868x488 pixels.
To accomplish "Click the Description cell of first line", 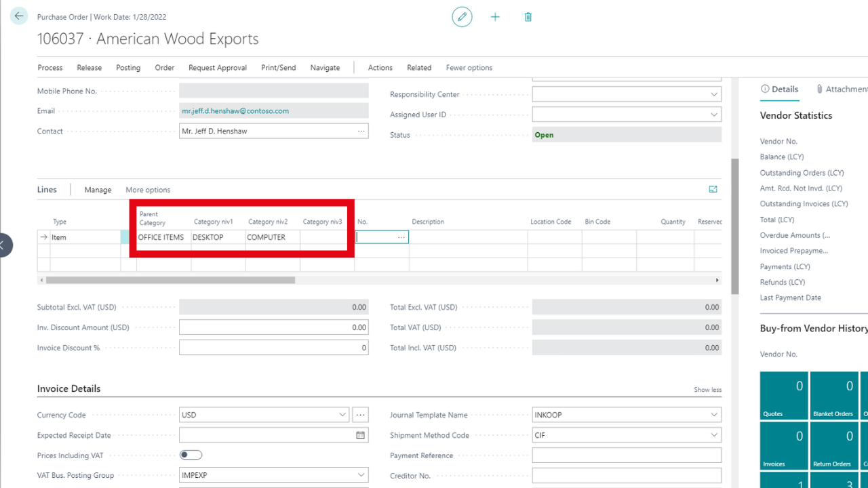I will coord(468,237).
